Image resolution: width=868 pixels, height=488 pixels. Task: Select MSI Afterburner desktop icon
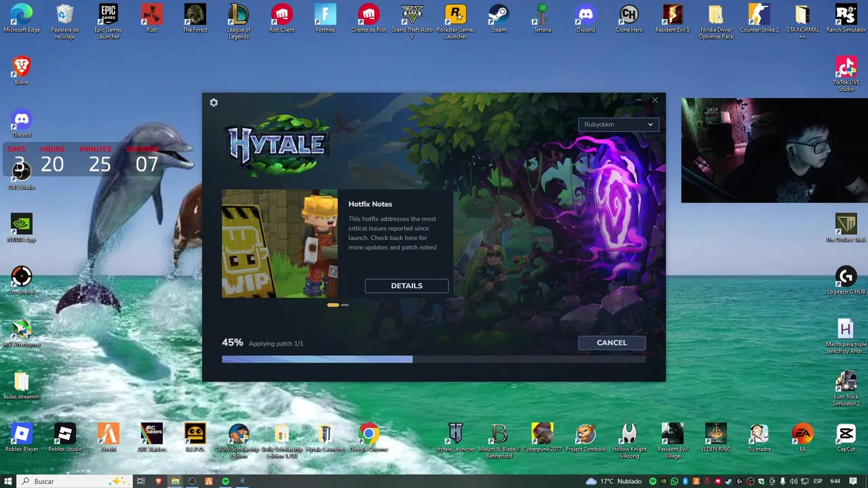[x=22, y=332]
